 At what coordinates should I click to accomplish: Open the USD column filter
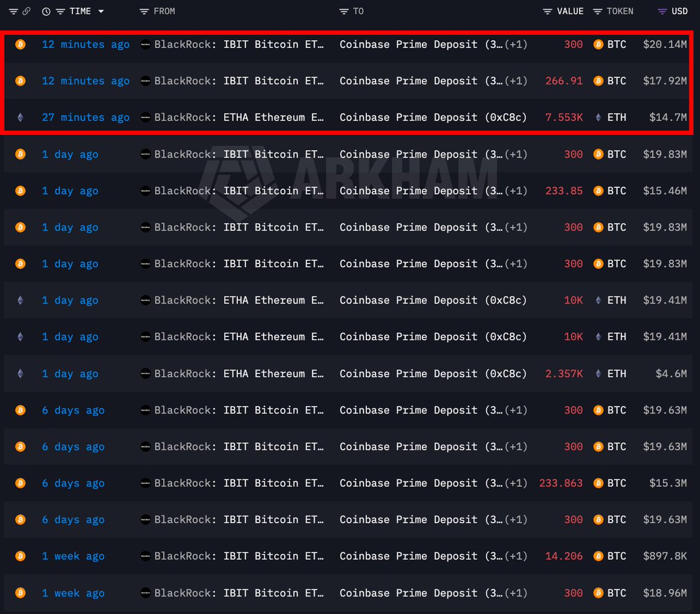tap(662, 11)
